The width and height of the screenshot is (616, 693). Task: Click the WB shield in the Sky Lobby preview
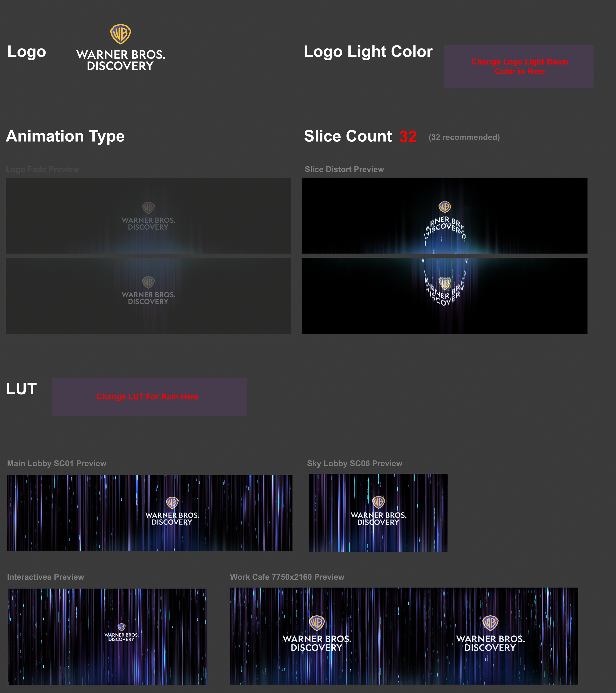(378, 502)
